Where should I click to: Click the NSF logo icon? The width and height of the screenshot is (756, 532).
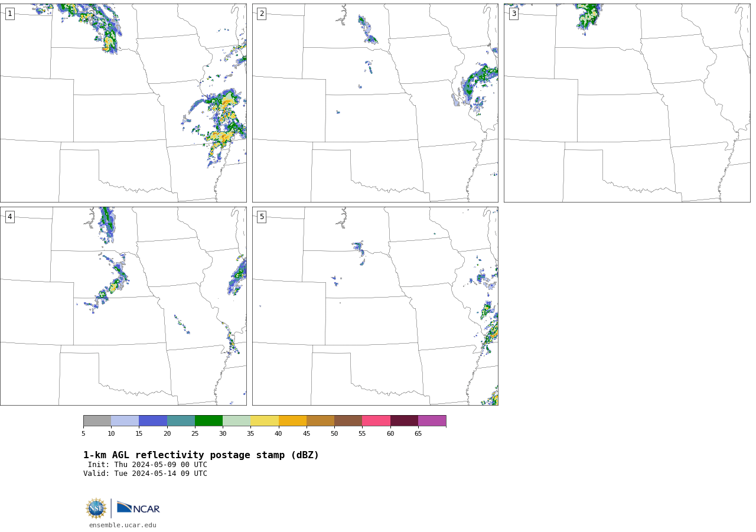pos(96,508)
